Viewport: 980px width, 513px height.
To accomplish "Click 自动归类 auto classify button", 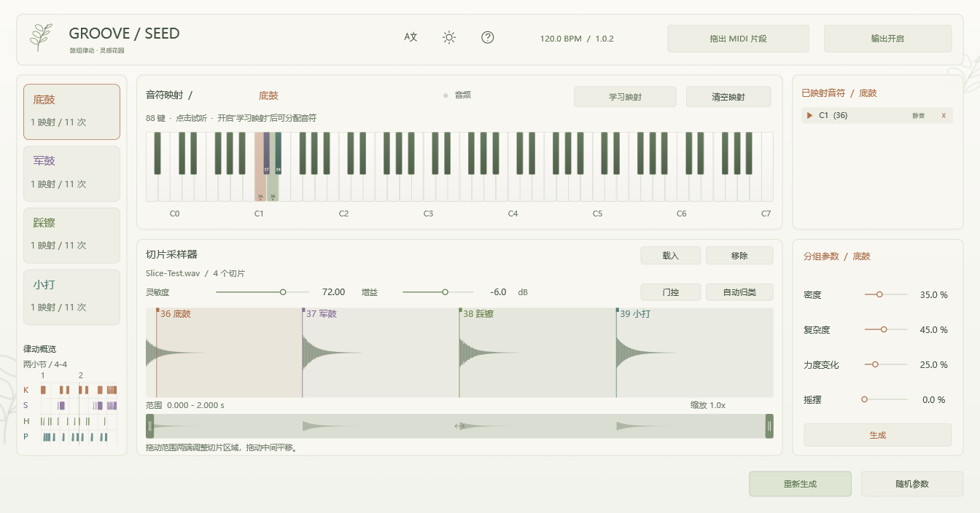I will [x=739, y=292].
